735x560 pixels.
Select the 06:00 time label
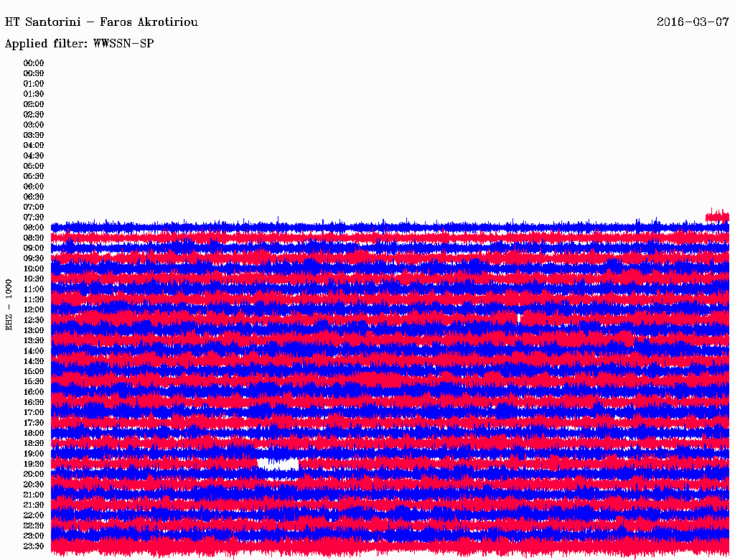[x=34, y=186]
